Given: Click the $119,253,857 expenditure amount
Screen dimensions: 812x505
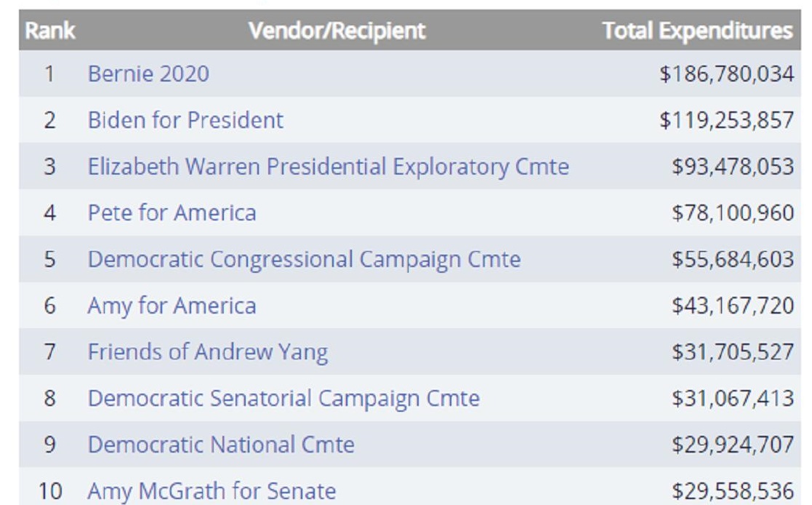Looking at the screenshot, I should coord(726,120).
